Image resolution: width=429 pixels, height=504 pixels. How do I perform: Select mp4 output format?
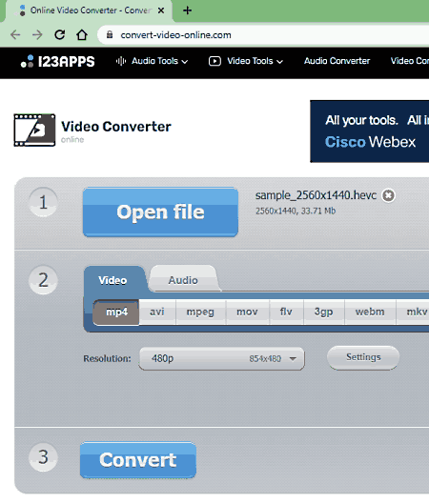[116, 312]
